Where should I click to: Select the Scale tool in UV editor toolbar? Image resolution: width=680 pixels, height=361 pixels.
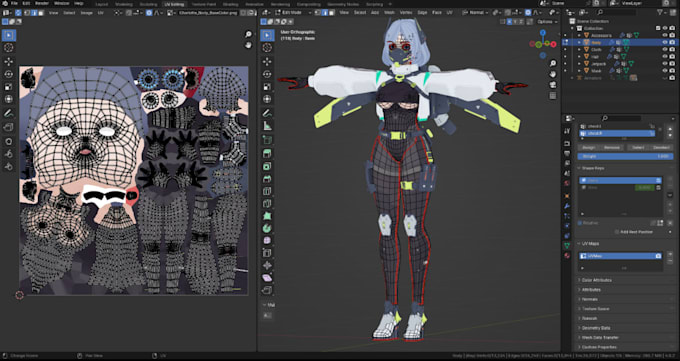coord(9,87)
